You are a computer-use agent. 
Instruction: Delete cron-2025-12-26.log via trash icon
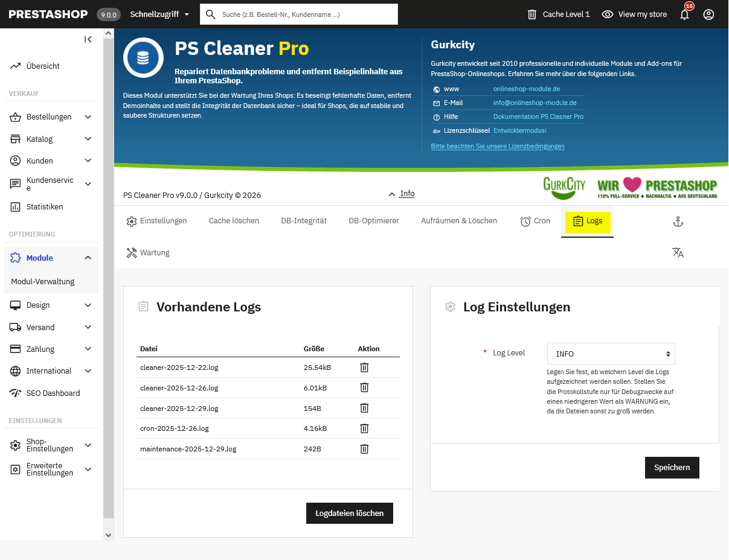(x=364, y=428)
